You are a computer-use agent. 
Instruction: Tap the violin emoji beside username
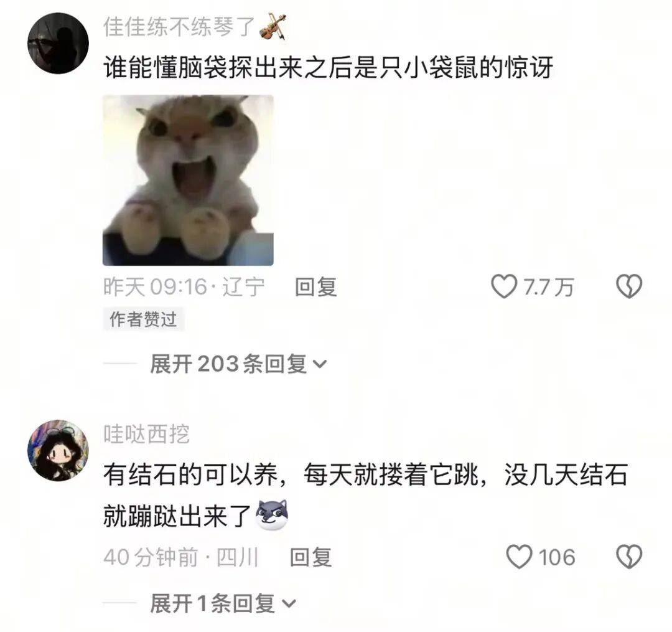point(273,27)
